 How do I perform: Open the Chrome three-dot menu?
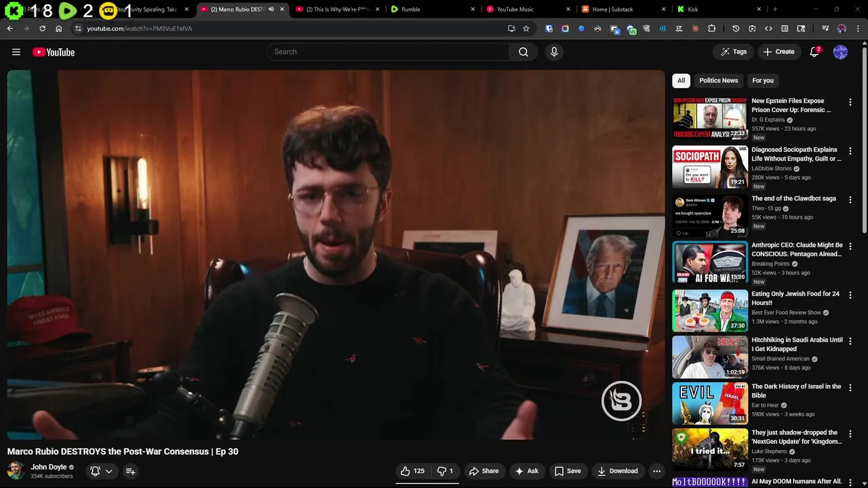pyautogui.click(x=857, y=28)
